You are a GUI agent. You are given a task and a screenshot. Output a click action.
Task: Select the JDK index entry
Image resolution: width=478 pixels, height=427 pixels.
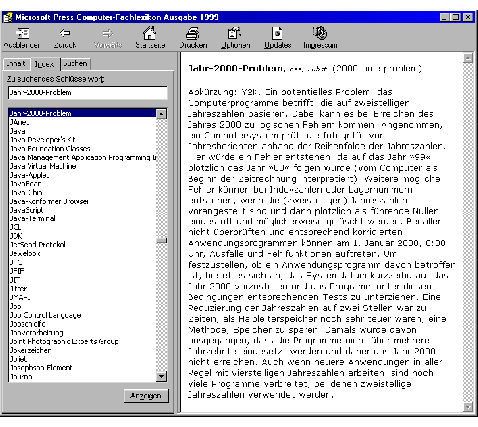coord(16,236)
